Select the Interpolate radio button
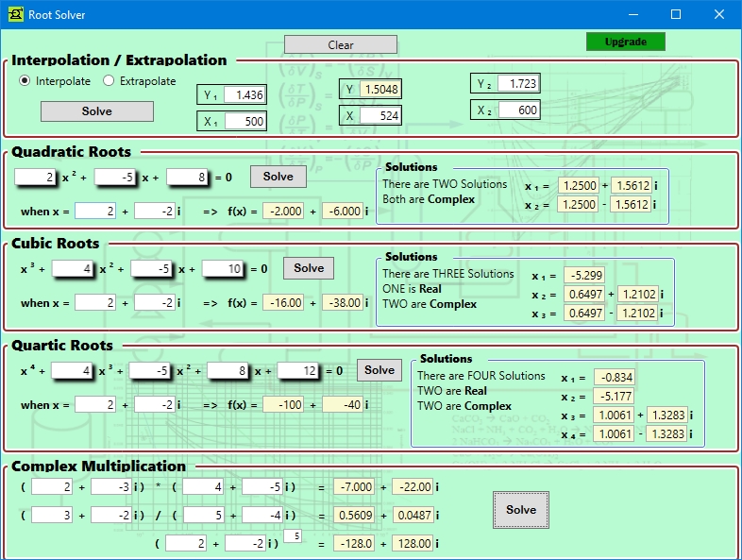This screenshot has width=742, height=560. 25,81
